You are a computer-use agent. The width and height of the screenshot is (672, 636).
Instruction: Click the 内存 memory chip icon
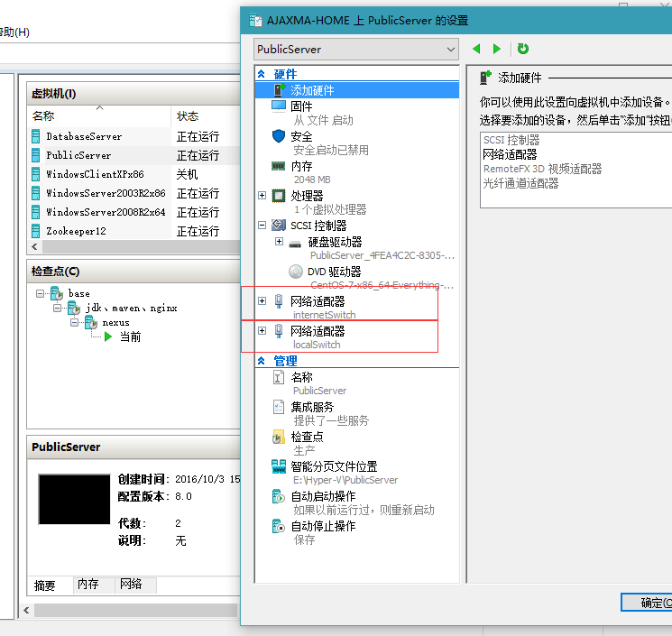point(279,166)
